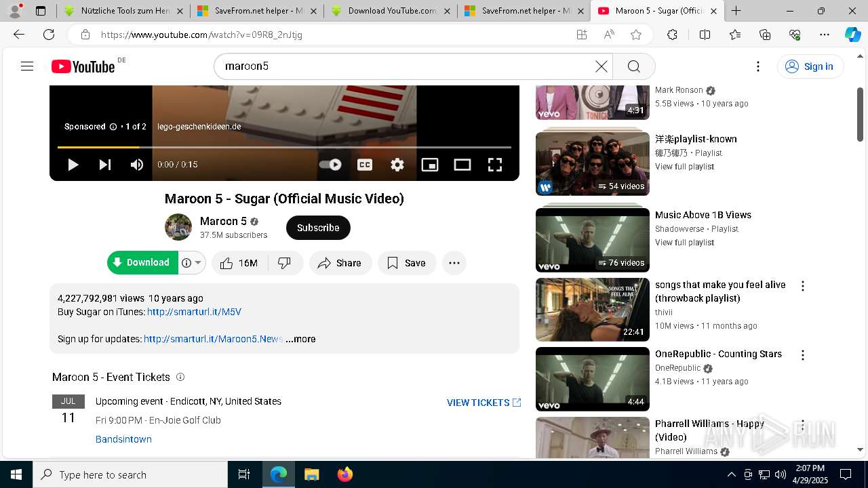Open Mark Ronson video thumbnail
Viewport: 868px width, 488px height.
(593, 102)
